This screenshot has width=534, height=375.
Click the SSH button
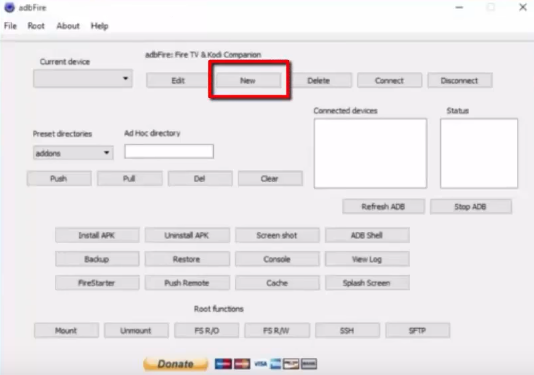(347, 330)
